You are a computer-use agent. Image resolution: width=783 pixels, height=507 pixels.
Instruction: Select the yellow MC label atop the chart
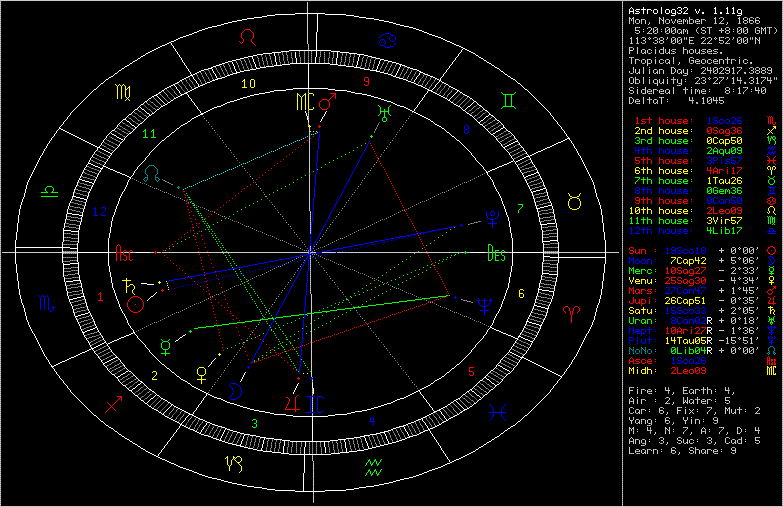[x=306, y=101]
